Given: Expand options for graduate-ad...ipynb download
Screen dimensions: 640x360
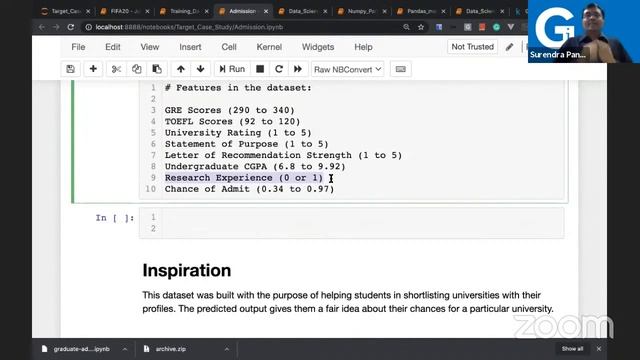Looking at the screenshot, I should [124, 349].
